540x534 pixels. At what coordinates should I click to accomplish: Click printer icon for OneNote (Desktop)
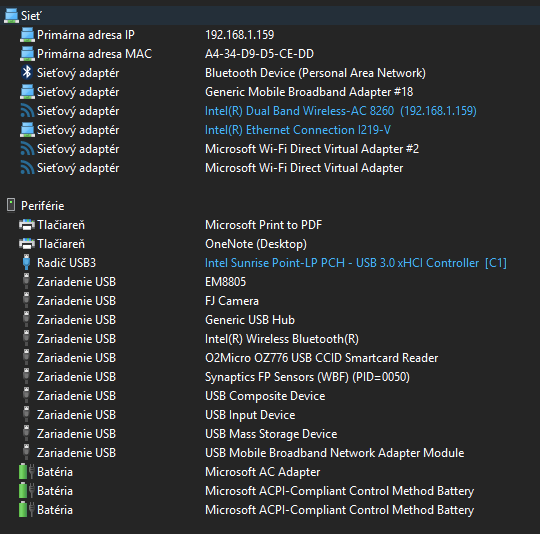27,243
